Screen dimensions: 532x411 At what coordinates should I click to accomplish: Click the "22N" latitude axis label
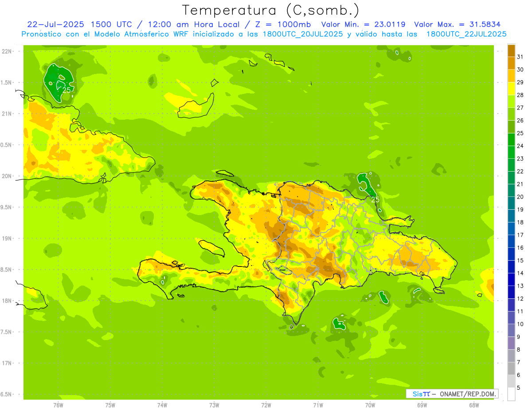click(7, 51)
